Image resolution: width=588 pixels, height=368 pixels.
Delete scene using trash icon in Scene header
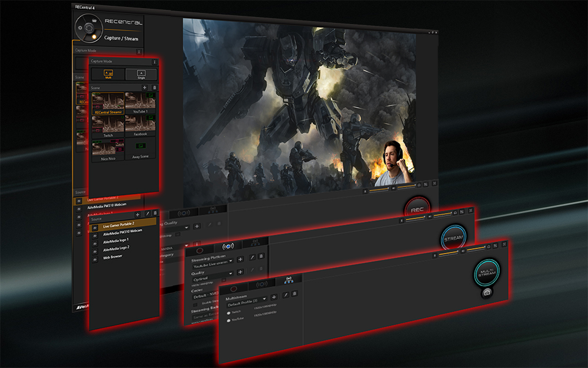click(155, 88)
